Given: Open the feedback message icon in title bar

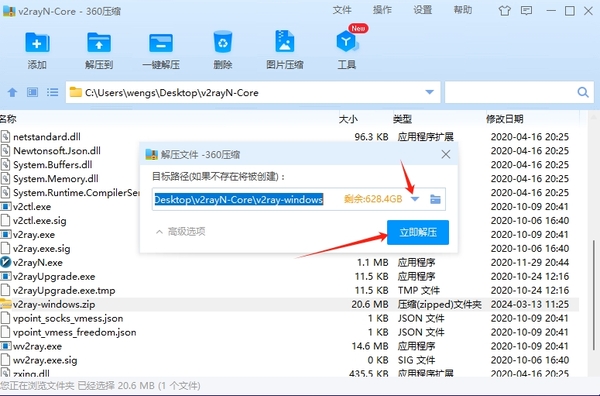Looking at the screenshot, I should click(x=527, y=11).
